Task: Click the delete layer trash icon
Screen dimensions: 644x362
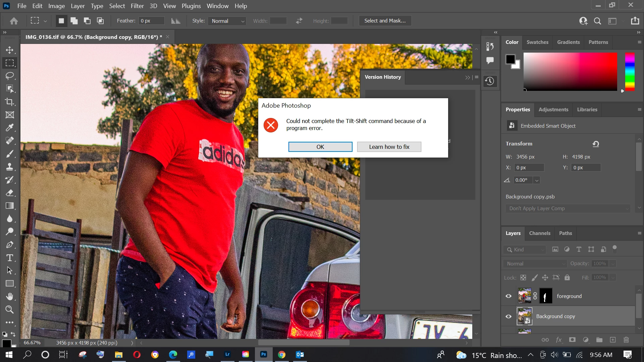Action: pos(626,340)
